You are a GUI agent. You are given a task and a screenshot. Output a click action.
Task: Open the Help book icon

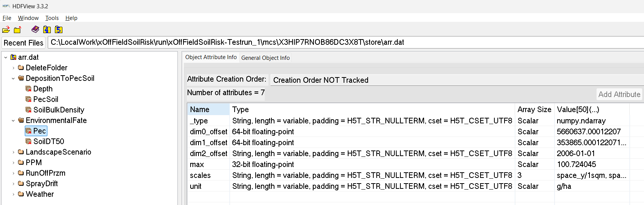pos(35,29)
